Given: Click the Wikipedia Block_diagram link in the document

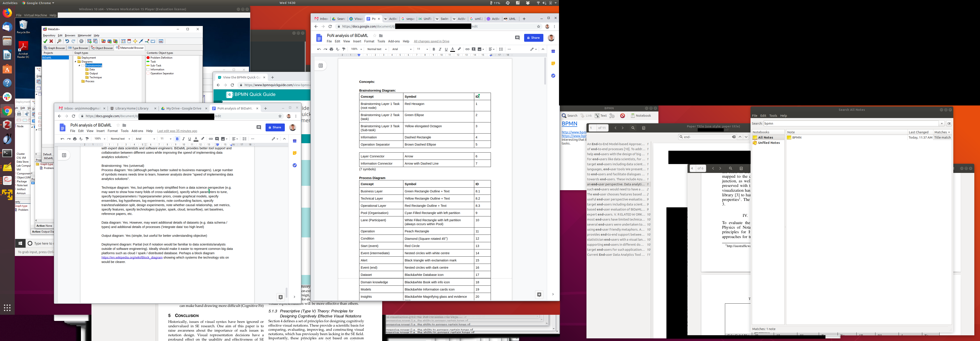Looking at the screenshot, I should 132,257.
